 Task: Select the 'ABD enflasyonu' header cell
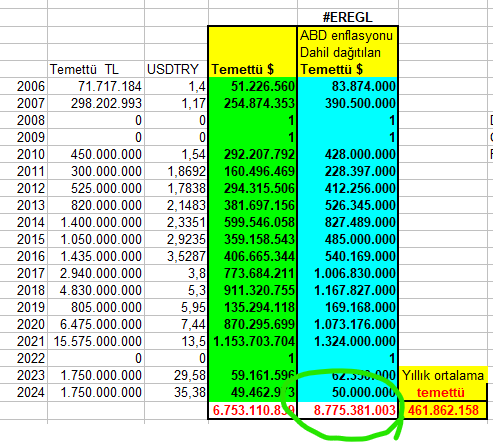pyautogui.click(x=347, y=35)
